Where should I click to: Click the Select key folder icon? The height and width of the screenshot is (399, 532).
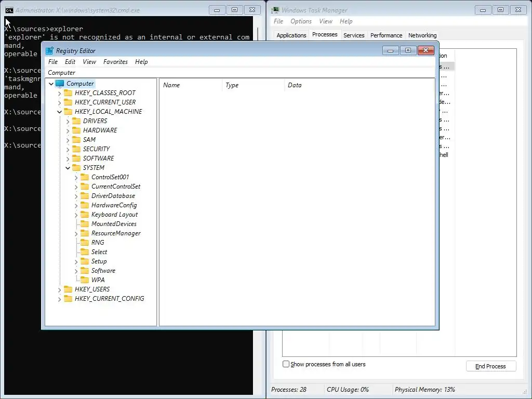point(85,252)
